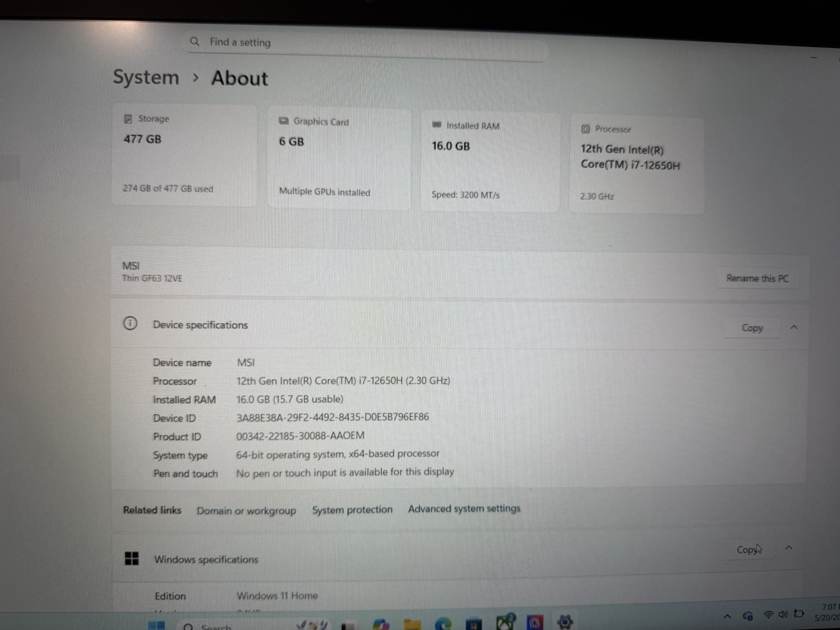Screen dimensions: 840x630
Task: Open the Graphics Card summary card
Action: coord(339,159)
